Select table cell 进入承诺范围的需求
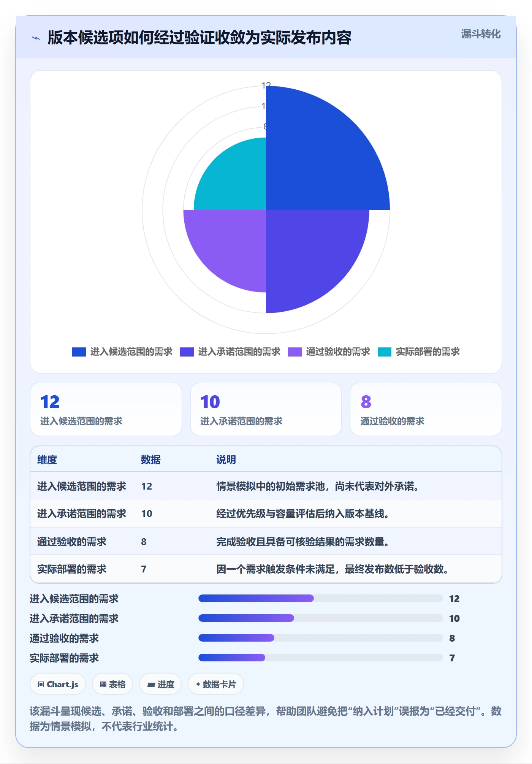This screenshot has height=764, width=532. 82,514
